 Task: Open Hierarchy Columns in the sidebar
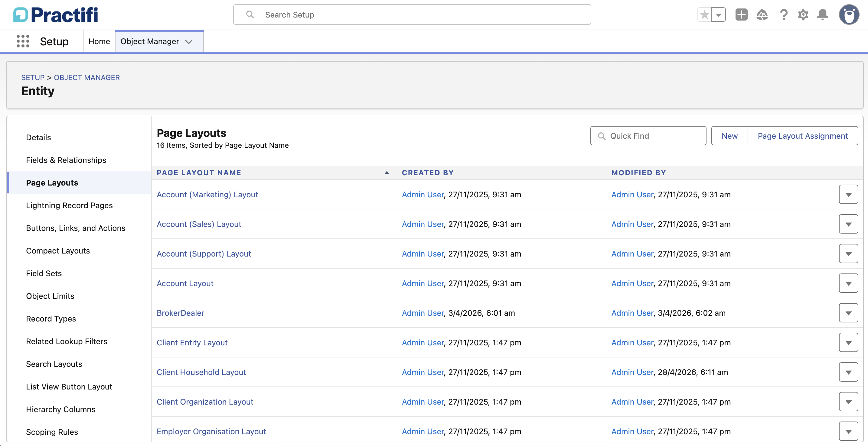(x=61, y=409)
